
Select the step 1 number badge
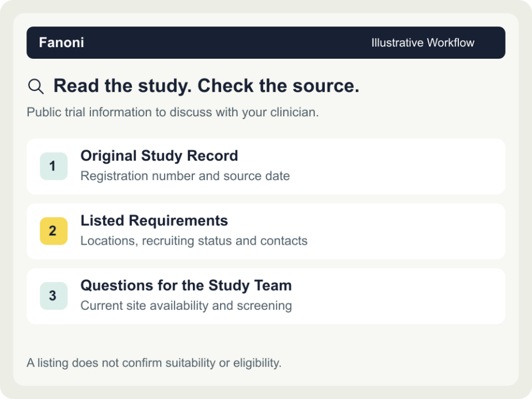pos(54,166)
